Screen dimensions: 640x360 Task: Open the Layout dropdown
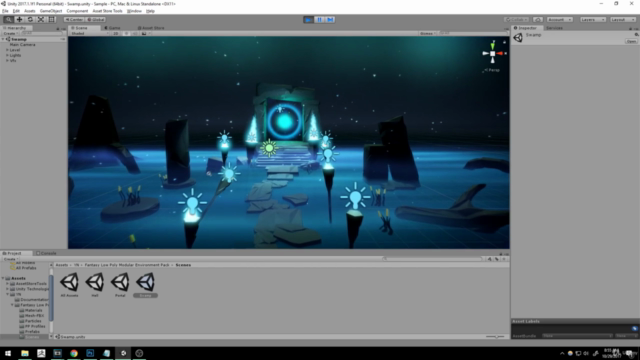(623, 19)
